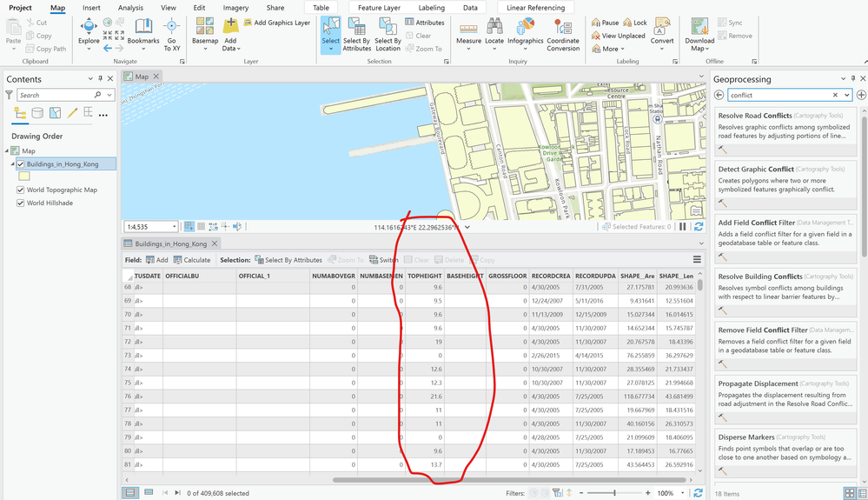Open the Coordinate Conversion tool
Screen dimensions: 868x500
click(563, 27)
